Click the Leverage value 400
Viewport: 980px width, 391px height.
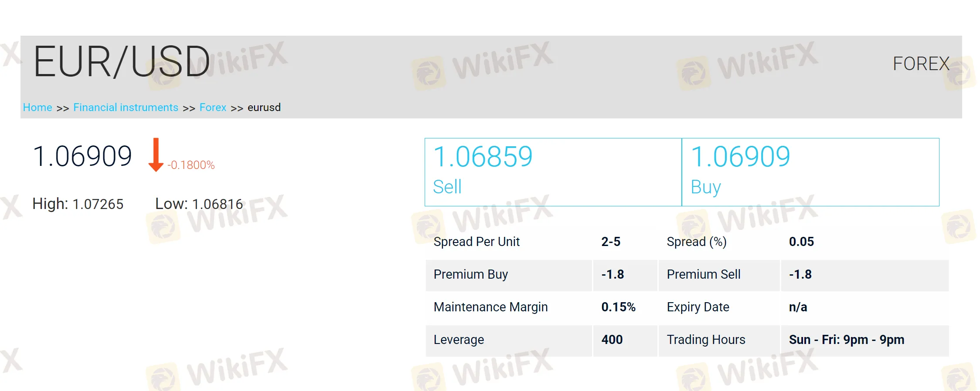[x=612, y=340]
